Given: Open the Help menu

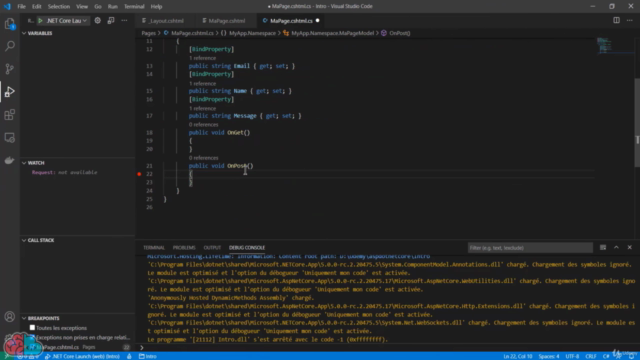Looking at the screenshot, I should click(x=156, y=7).
